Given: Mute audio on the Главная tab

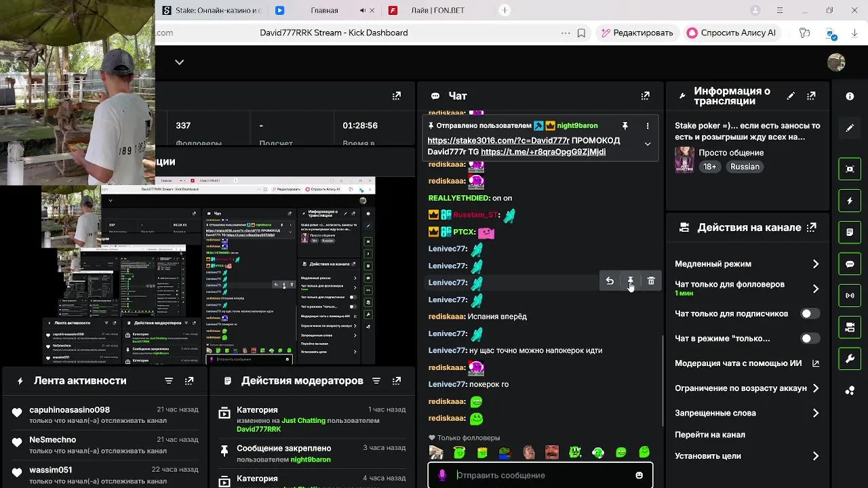Looking at the screenshot, I should 363,10.
